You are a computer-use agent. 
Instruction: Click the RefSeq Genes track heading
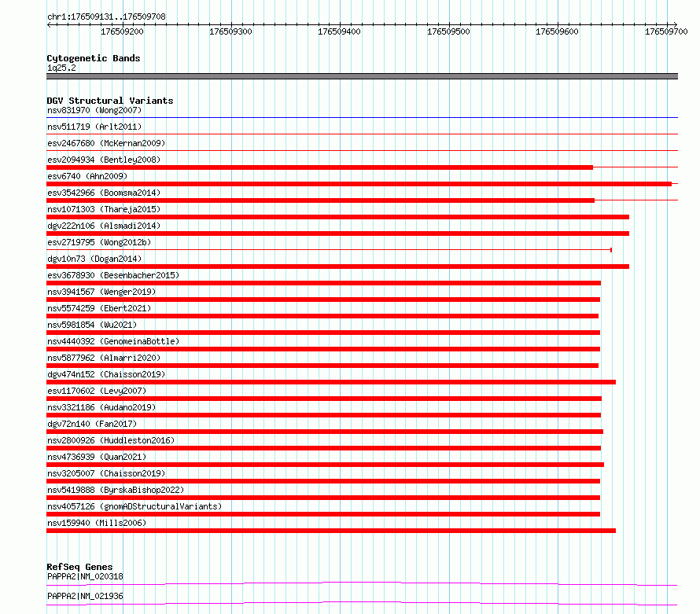point(79,567)
